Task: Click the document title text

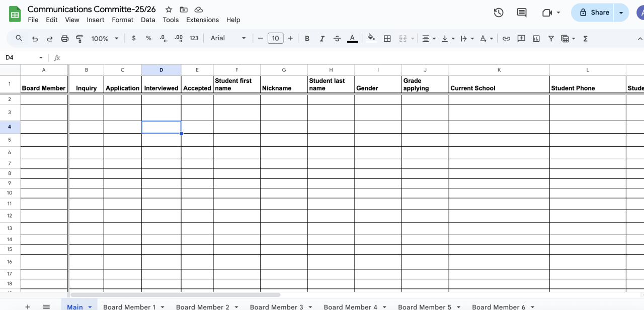Action: pos(92,9)
